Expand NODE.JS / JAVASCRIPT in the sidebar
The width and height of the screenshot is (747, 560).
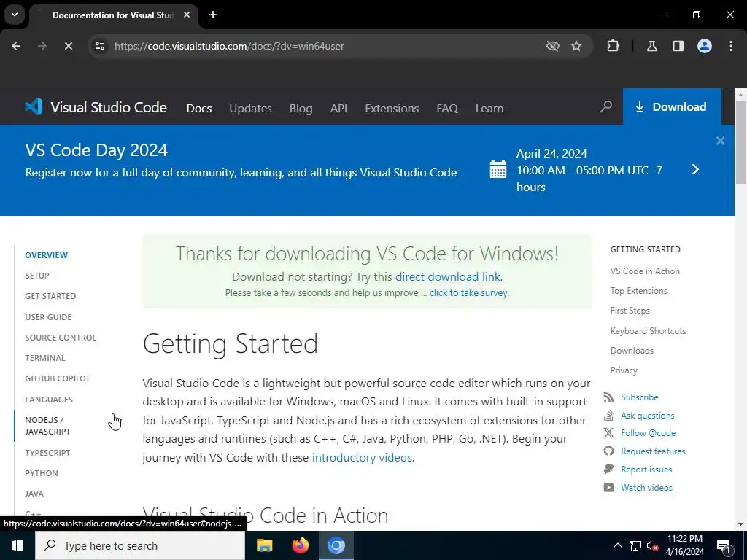click(47, 426)
